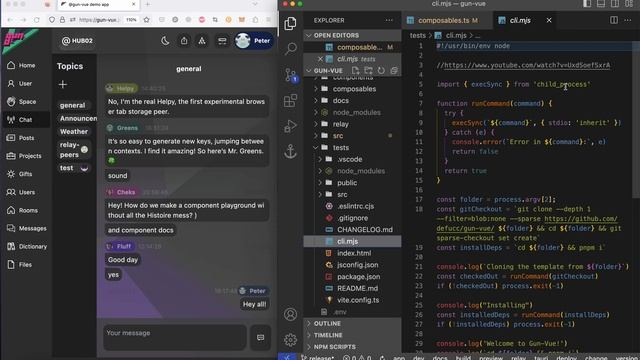The image size is (640, 360).
Task: Open editor more actions ellipsis
Action: [x=628, y=20]
